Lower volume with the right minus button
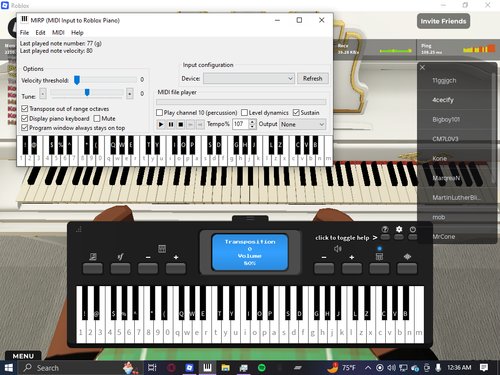This screenshot has height=375, width=500. click(324, 268)
